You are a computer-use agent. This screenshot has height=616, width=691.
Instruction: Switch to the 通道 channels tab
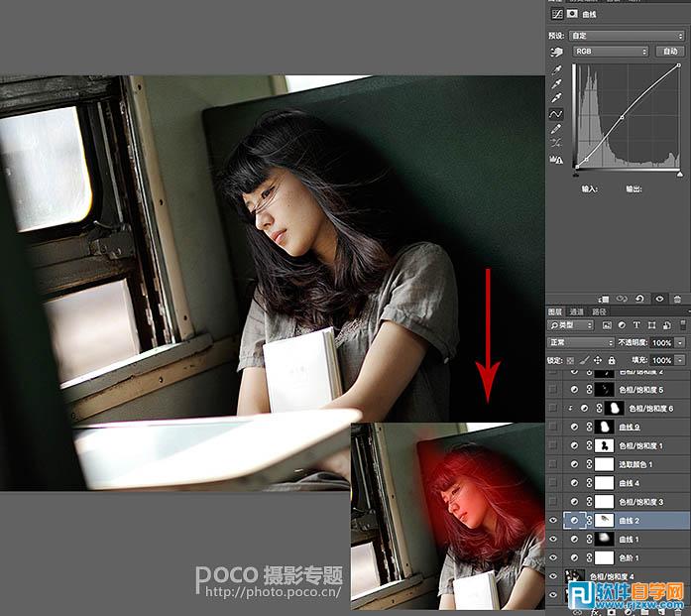(x=576, y=311)
